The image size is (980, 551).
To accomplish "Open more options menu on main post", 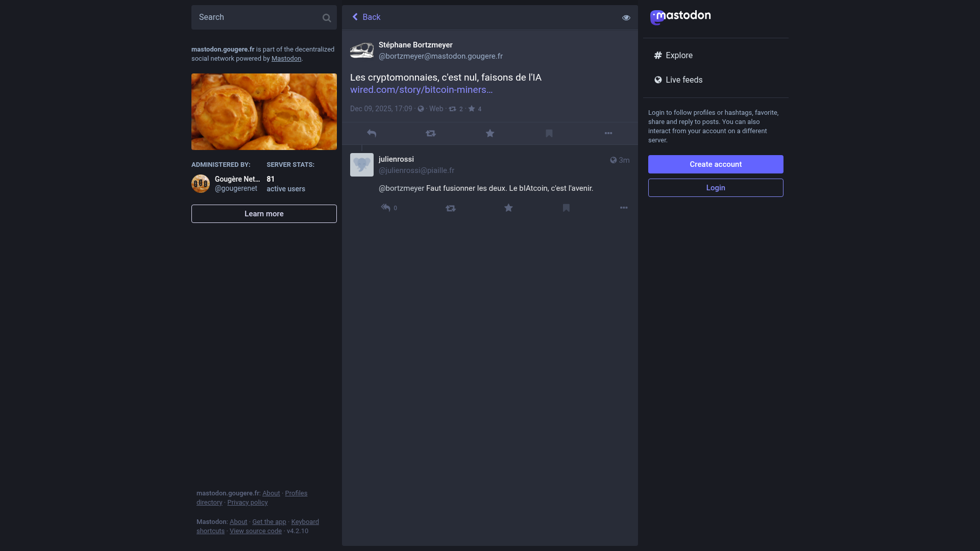I will pyautogui.click(x=608, y=133).
